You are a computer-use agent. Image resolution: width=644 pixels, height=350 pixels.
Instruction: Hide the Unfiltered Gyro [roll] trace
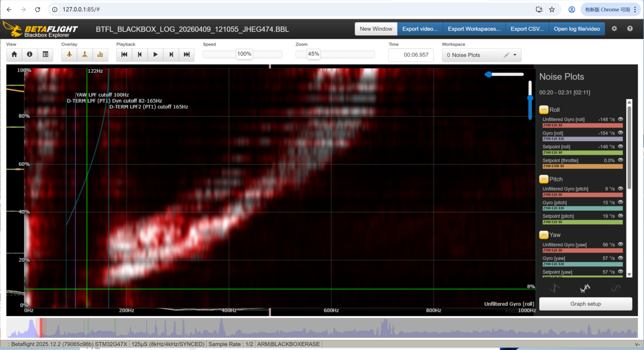click(621, 119)
